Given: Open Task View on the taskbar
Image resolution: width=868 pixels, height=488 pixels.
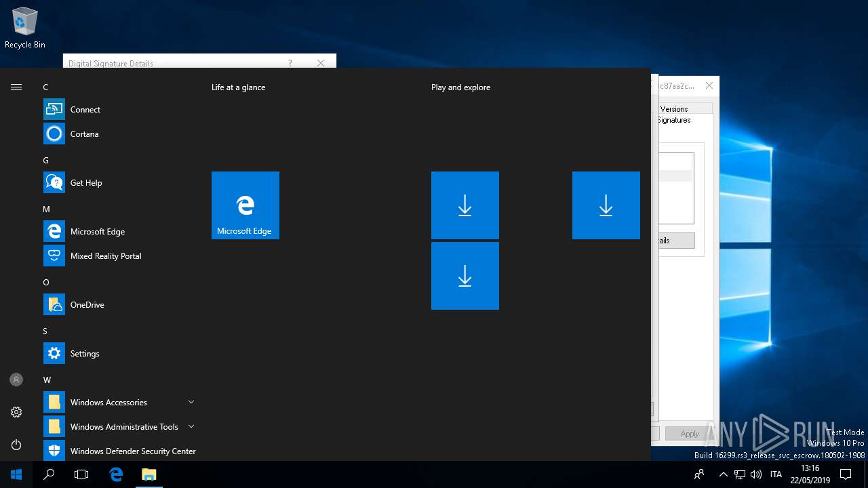Looking at the screenshot, I should pos(81,474).
